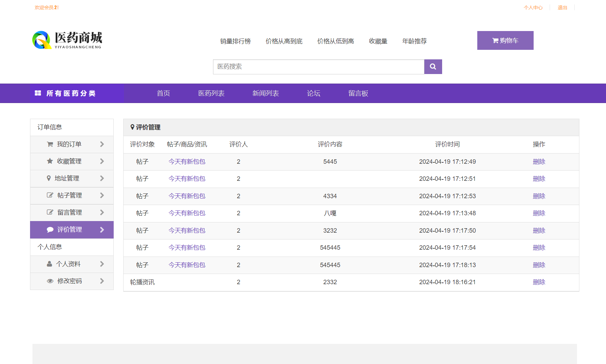
Task: Click the comment bubble icon for 评价管理
Action: [50, 230]
